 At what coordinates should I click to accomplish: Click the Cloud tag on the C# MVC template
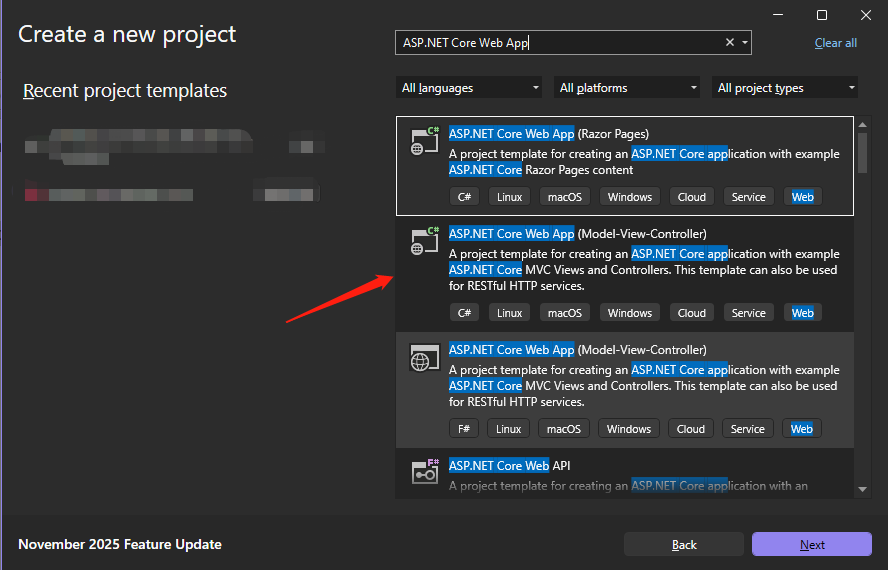pyautogui.click(x=691, y=313)
